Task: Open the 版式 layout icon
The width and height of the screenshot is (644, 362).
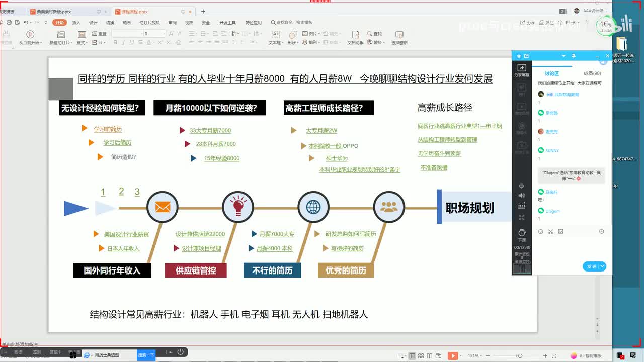Action: (82, 34)
